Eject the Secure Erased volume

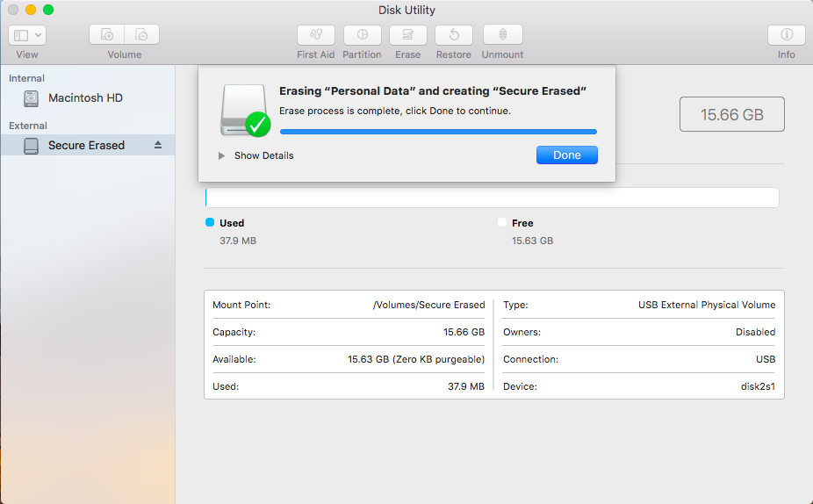(x=158, y=145)
